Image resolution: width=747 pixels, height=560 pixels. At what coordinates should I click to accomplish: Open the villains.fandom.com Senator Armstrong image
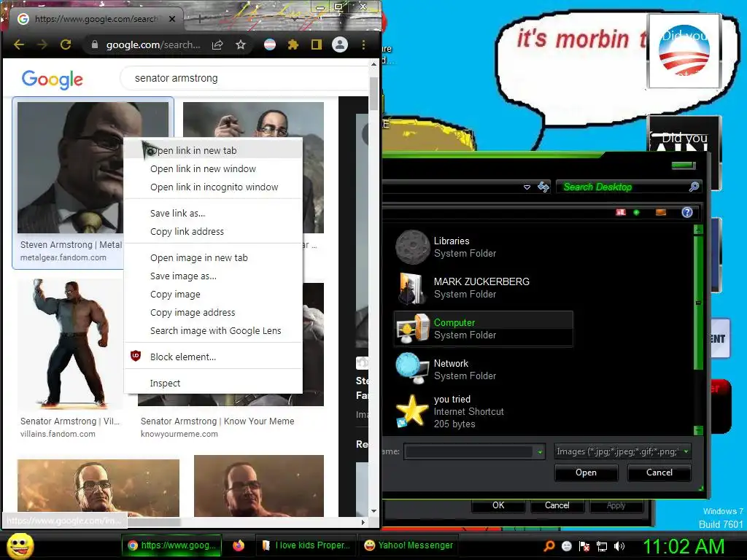(x=69, y=344)
